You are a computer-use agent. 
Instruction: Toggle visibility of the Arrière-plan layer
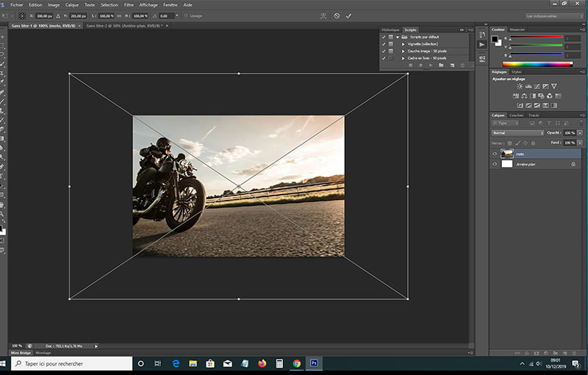coord(495,164)
